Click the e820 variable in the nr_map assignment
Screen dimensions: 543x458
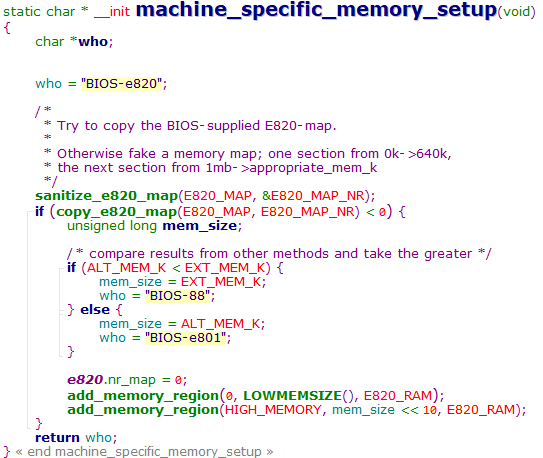85,380
